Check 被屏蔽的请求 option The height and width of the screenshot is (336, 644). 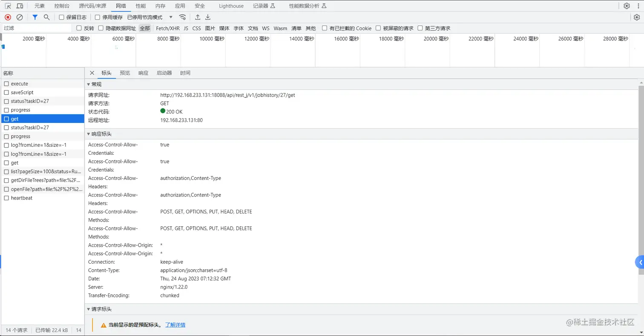[x=378, y=28]
